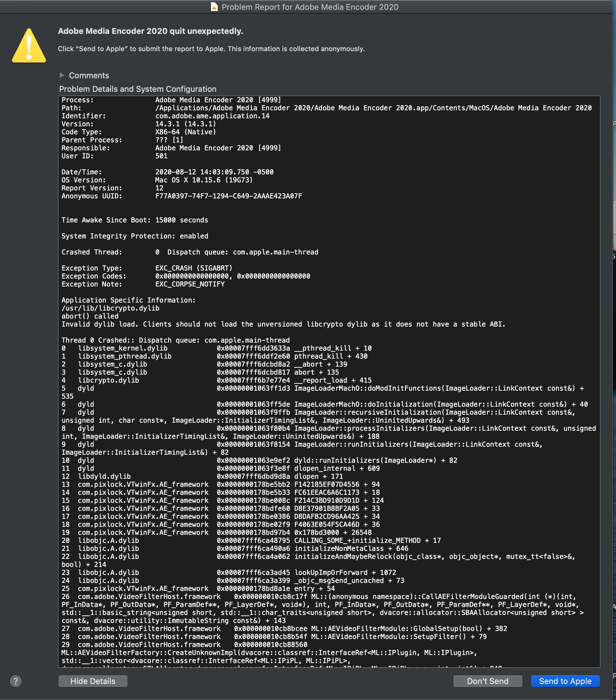Image resolution: width=616 pixels, height=700 pixels.
Task: Click the large yellow warning icon
Action: tap(29, 46)
